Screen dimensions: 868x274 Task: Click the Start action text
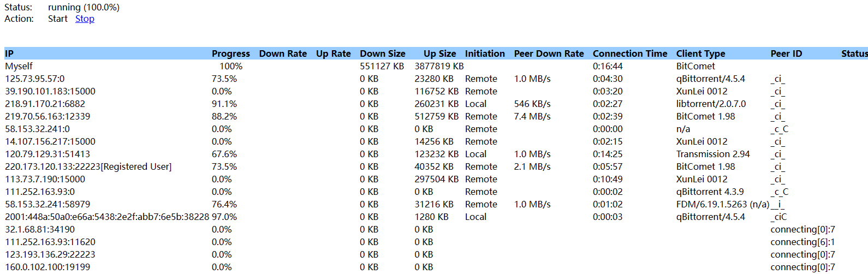point(57,19)
